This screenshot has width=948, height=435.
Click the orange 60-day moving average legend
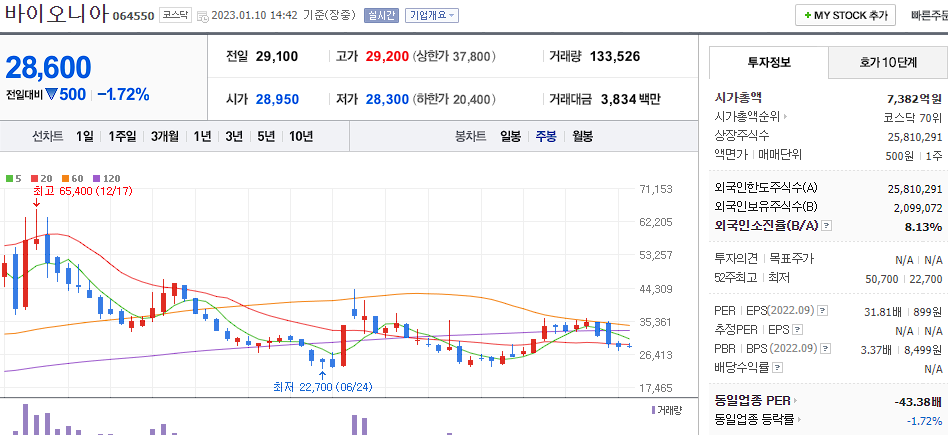(73, 178)
